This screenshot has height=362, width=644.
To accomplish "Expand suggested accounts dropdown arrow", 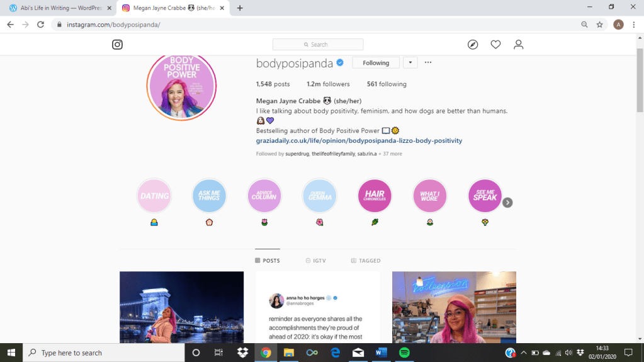I will [410, 62].
